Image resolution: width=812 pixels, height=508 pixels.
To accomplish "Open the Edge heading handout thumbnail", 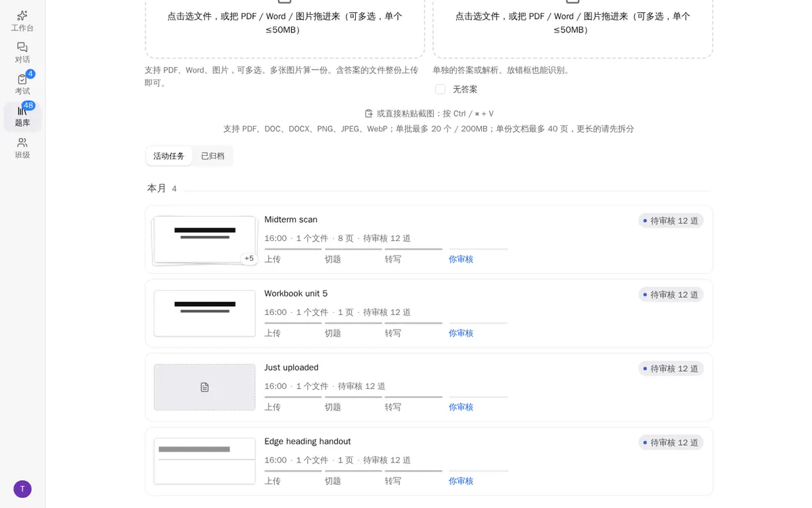I will (x=204, y=461).
